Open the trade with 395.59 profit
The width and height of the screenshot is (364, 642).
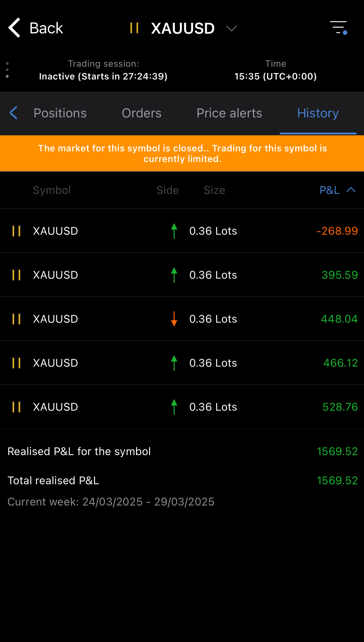182,275
